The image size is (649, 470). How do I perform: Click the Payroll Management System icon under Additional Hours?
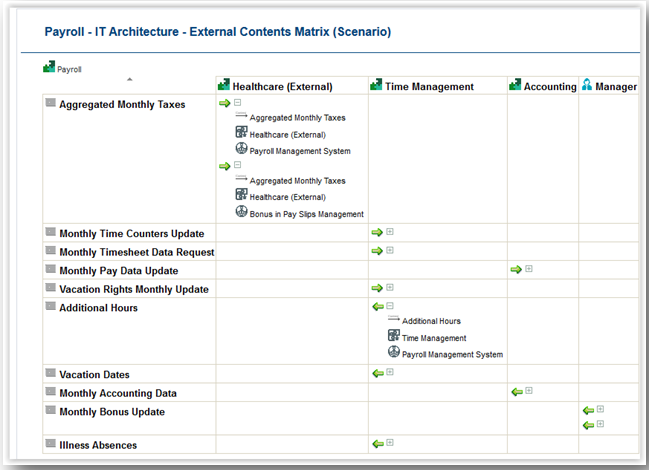(x=393, y=353)
